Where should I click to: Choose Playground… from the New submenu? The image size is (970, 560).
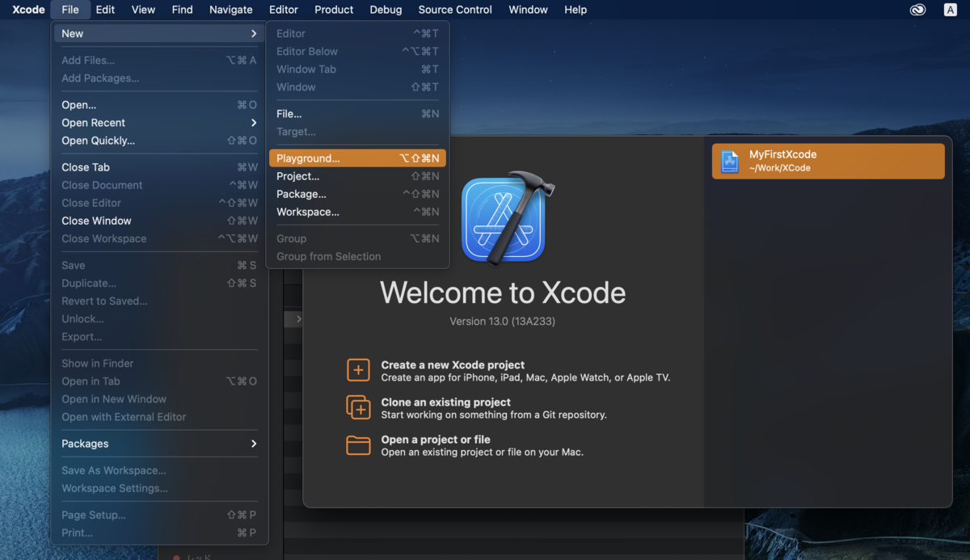[x=357, y=158]
